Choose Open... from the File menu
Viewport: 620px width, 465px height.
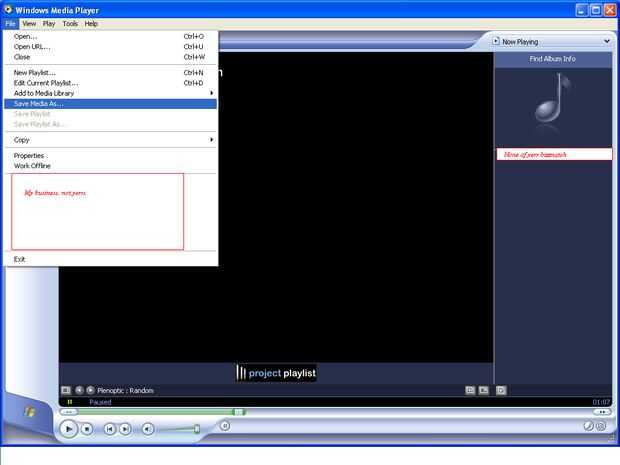(111, 36)
